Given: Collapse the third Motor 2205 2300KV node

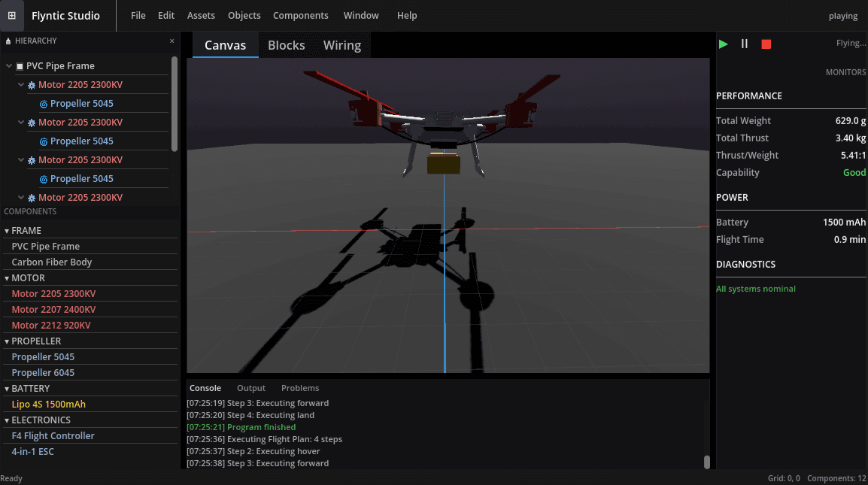Looking at the screenshot, I should [21, 160].
